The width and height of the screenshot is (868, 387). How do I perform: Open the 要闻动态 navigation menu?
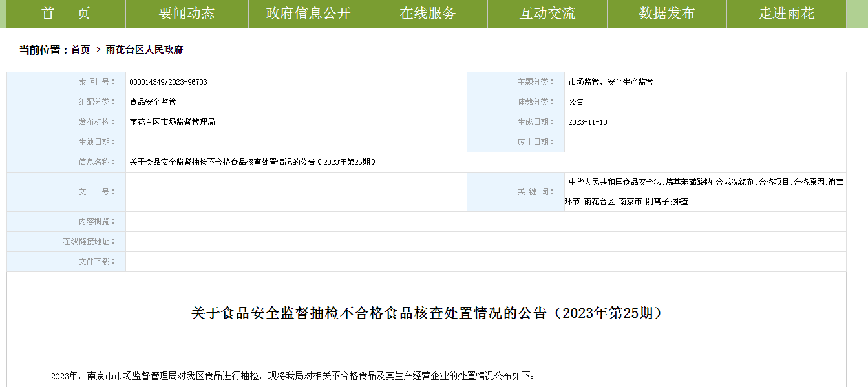coord(187,14)
